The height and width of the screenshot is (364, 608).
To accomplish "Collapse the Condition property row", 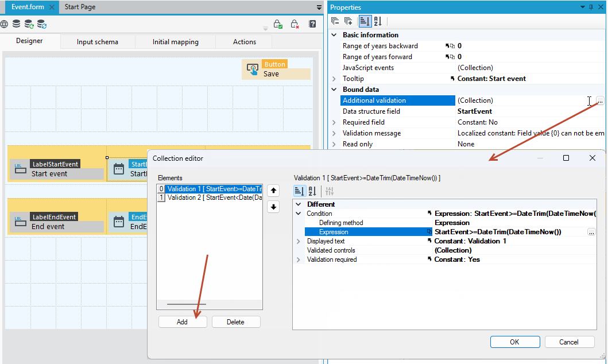I will [298, 214].
